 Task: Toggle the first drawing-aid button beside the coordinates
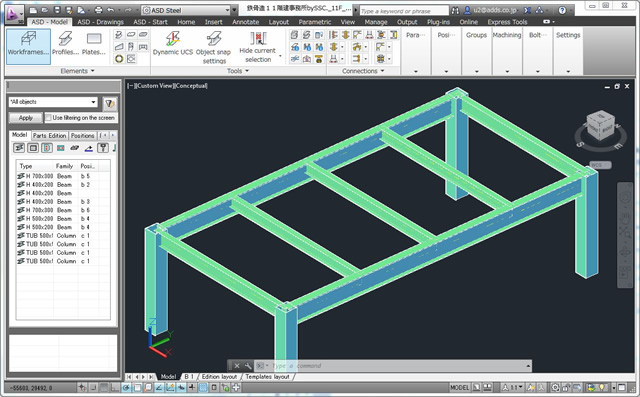click(x=82, y=387)
